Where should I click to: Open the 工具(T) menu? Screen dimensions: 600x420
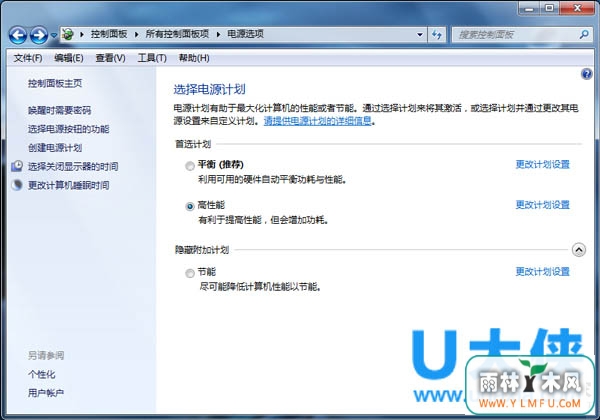[x=152, y=58]
